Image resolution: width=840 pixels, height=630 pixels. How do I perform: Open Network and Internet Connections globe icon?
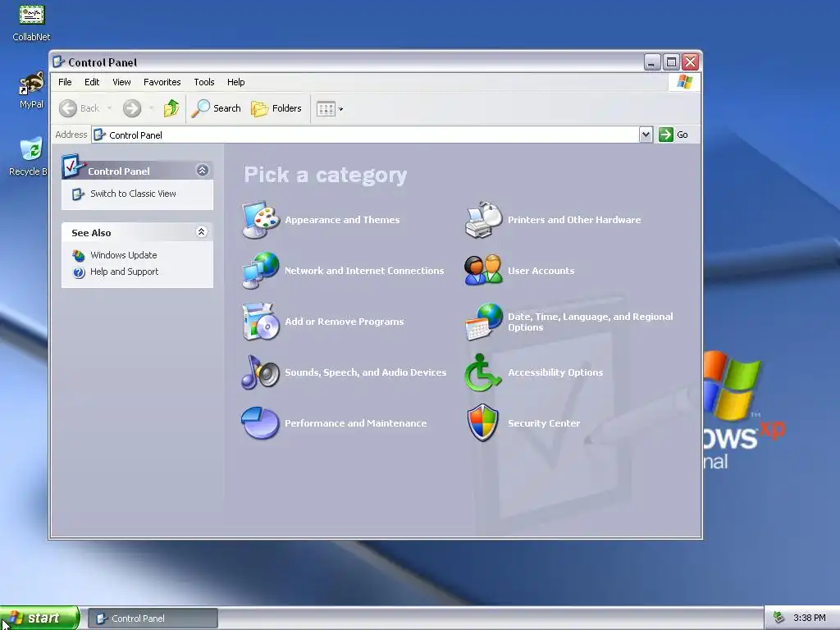point(260,271)
